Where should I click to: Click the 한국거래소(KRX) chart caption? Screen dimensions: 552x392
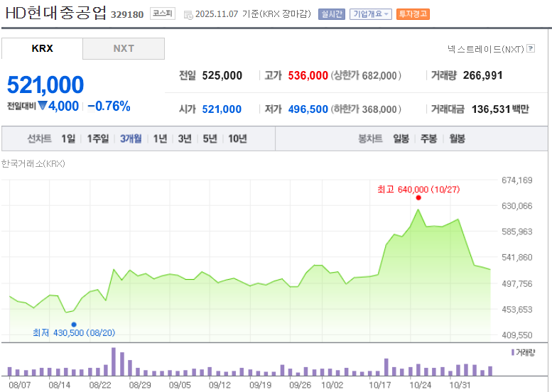pyautogui.click(x=33, y=163)
